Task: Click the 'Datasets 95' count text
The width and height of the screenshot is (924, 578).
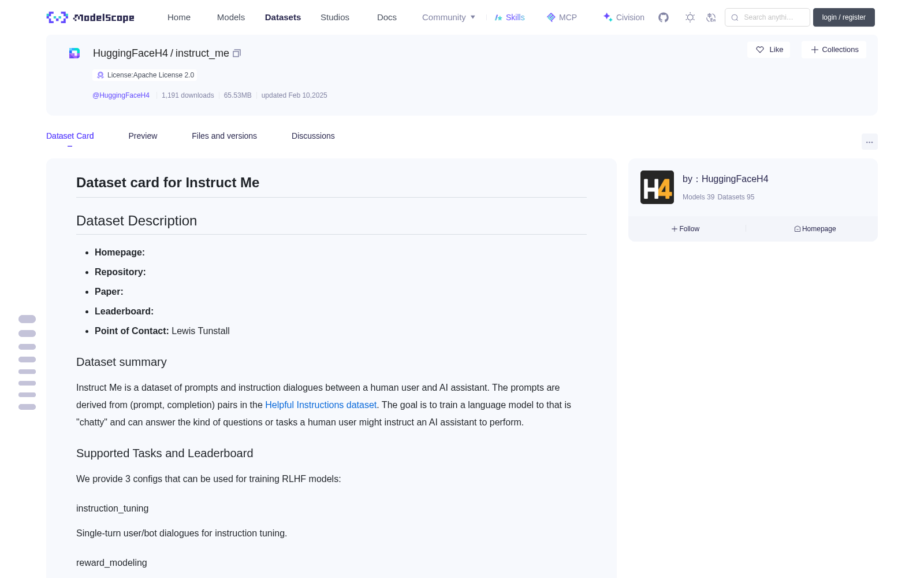Action: (x=736, y=197)
